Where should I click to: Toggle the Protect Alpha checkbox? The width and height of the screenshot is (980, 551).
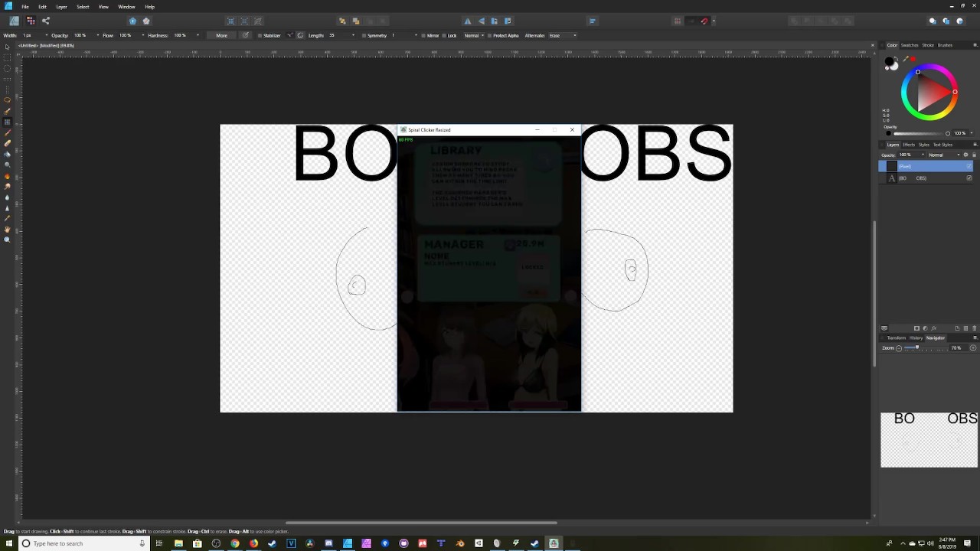point(489,35)
